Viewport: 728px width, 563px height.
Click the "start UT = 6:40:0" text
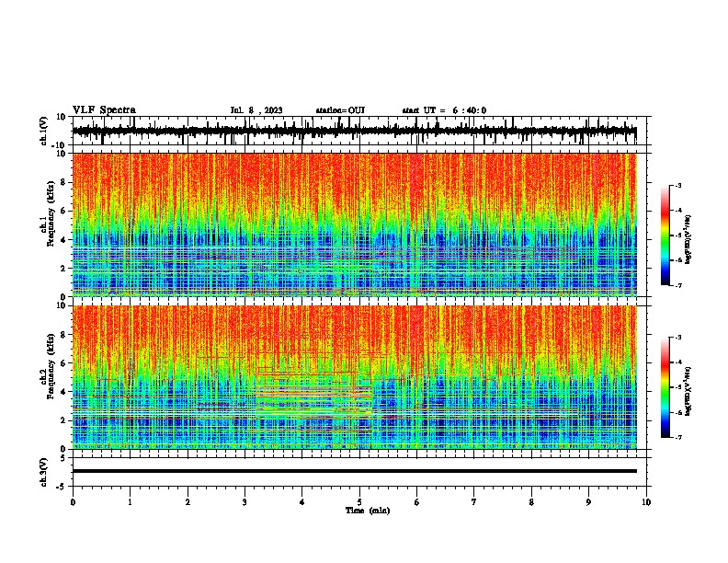[x=444, y=110]
